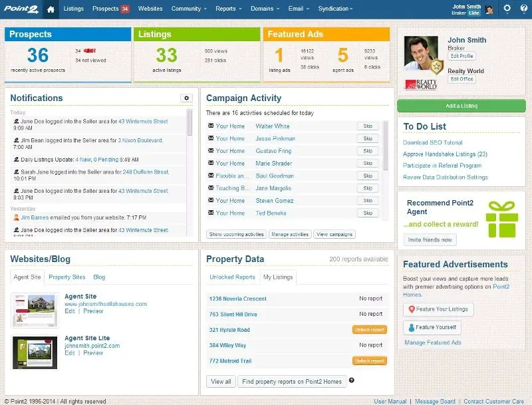Image resolution: width=532 pixels, height=405 pixels.
Task: Open the Agent Site Lite thumbnail
Action: (x=35, y=352)
